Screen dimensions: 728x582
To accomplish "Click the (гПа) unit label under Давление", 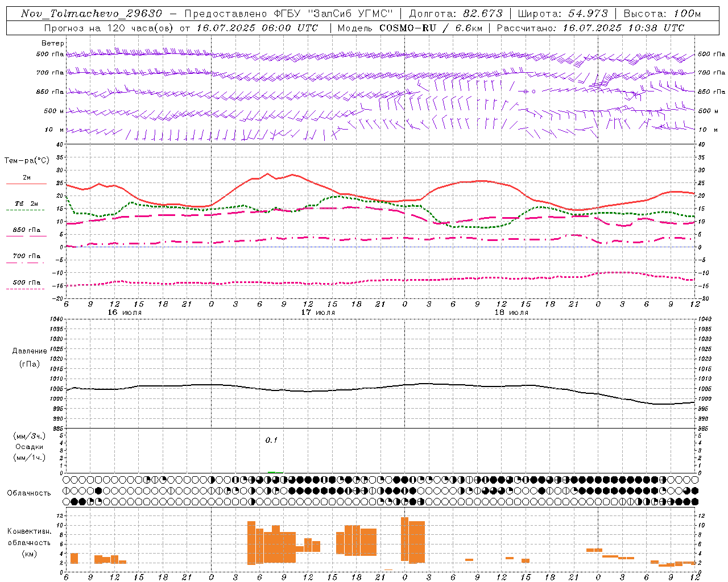I will tap(30, 364).
